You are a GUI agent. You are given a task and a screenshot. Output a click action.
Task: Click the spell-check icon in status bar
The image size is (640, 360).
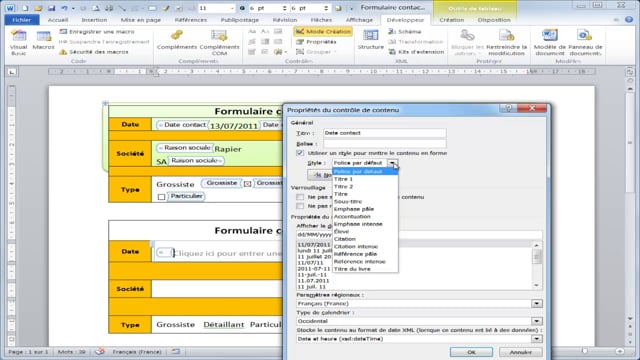100,351
